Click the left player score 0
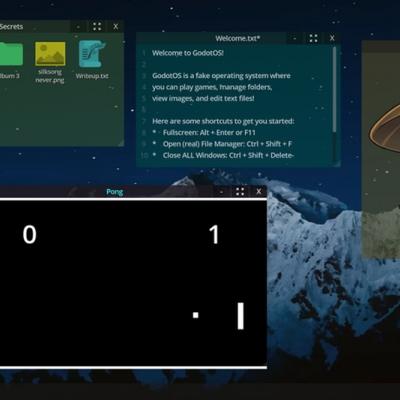The image size is (400, 400). [x=29, y=235]
